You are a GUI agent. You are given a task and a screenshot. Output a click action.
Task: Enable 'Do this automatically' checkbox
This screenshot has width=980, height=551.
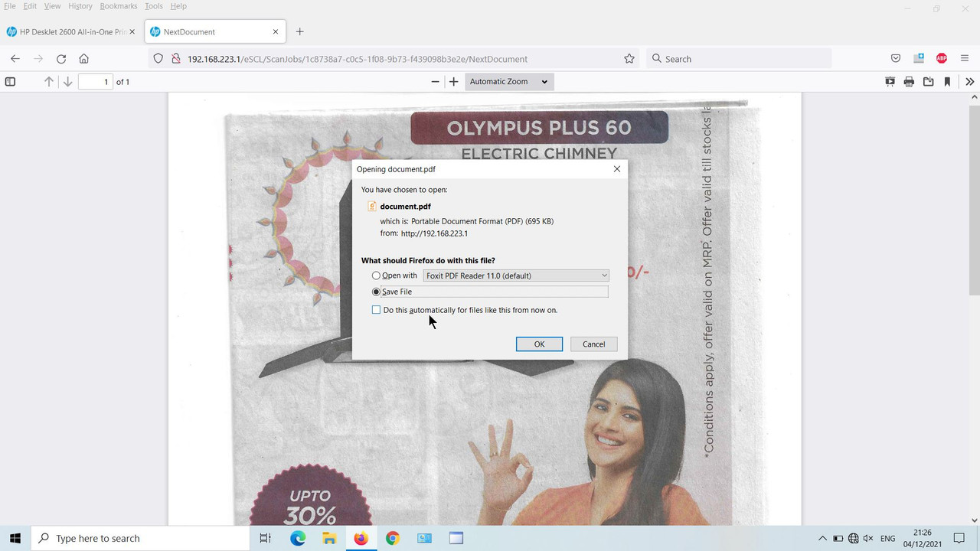point(376,310)
